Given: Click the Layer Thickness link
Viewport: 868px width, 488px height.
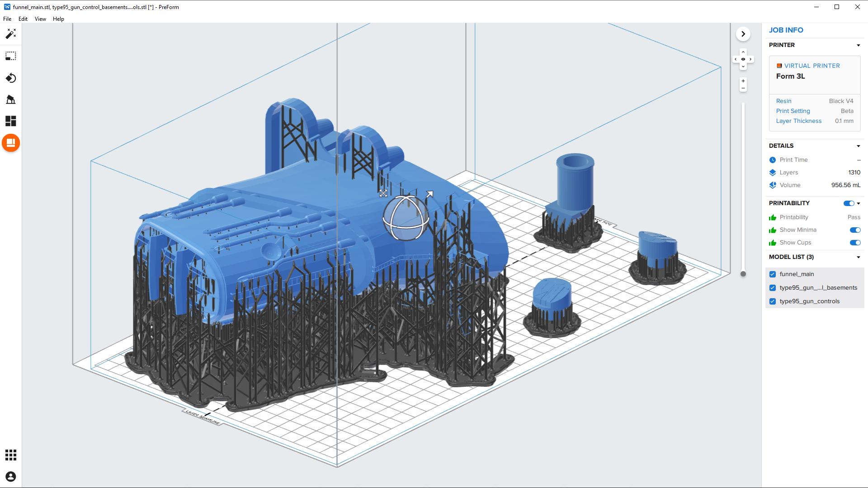Looking at the screenshot, I should tap(799, 121).
